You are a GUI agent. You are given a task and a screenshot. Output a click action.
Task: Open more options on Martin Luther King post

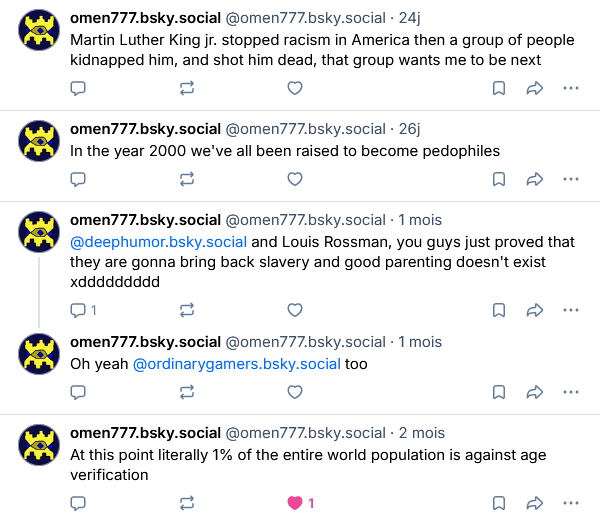tap(571, 88)
